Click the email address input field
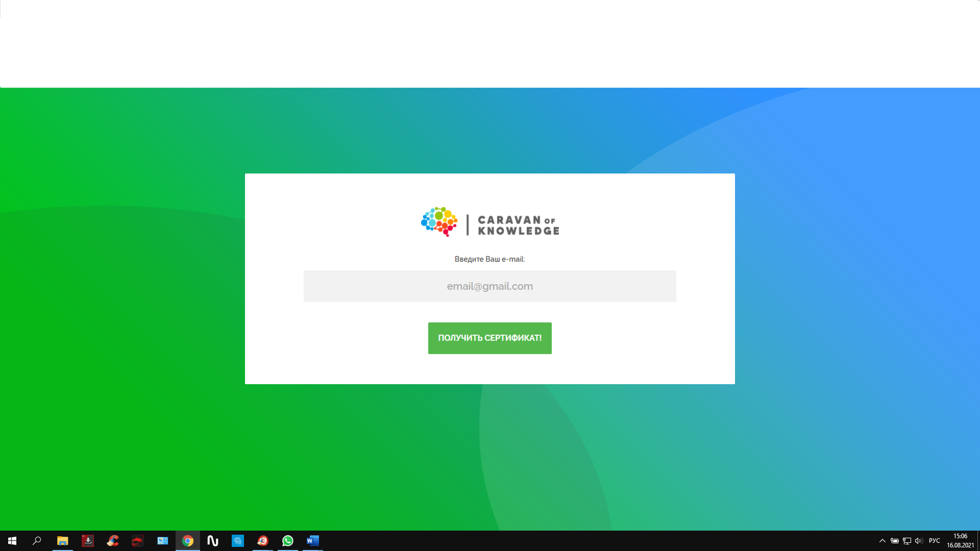Viewport: 980px width, 551px height. (x=489, y=286)
